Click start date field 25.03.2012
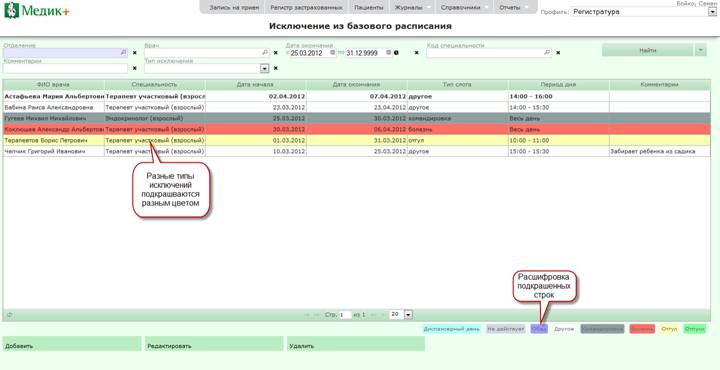Screen dimensions: 720x370 [x=310, y=53]
